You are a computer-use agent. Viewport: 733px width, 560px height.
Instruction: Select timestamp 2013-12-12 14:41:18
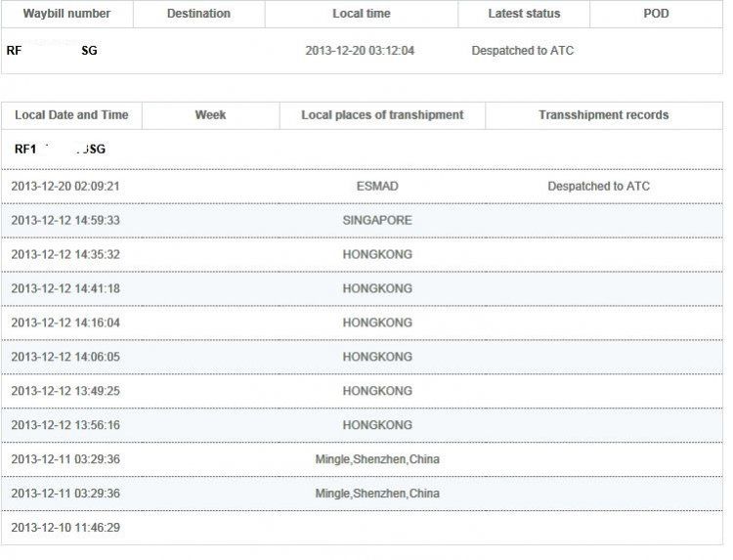65,288
